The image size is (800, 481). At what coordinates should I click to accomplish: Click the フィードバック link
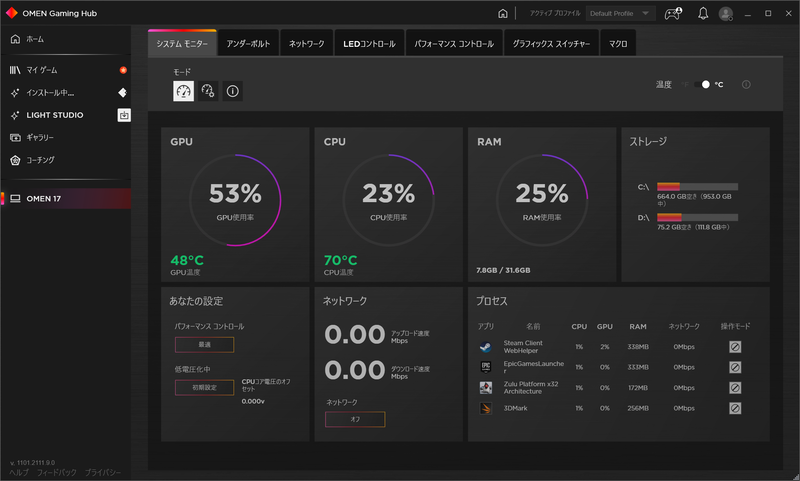57,472
